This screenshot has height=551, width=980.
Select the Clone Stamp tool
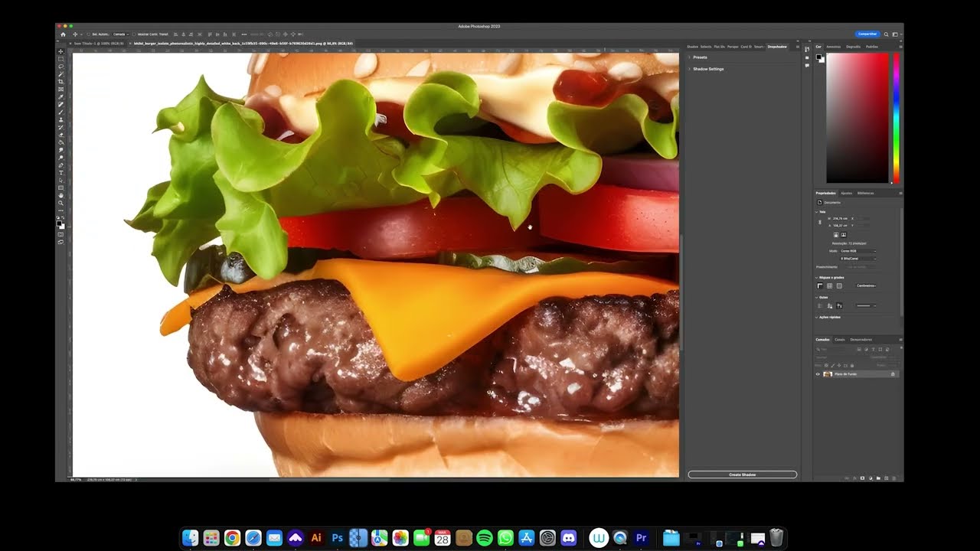pyautogui.click(x=60, y=119)
